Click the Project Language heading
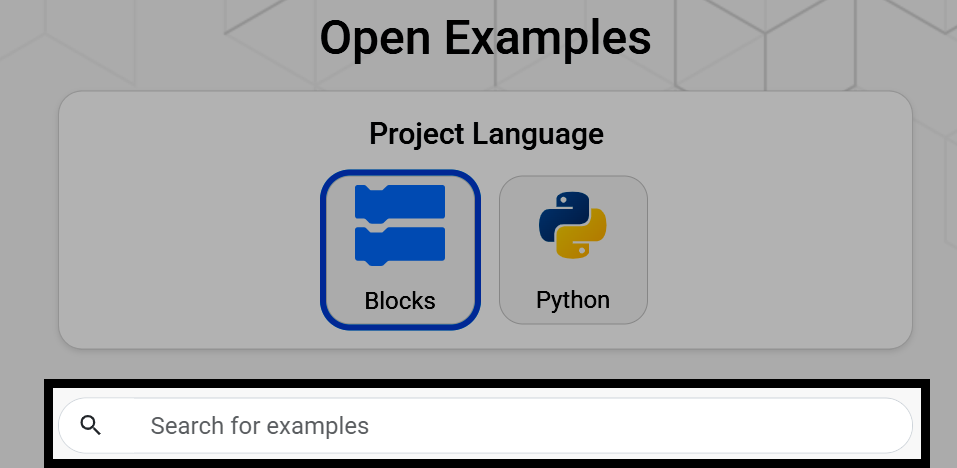This screenshot has height=468, width=957. coord(486,134)
